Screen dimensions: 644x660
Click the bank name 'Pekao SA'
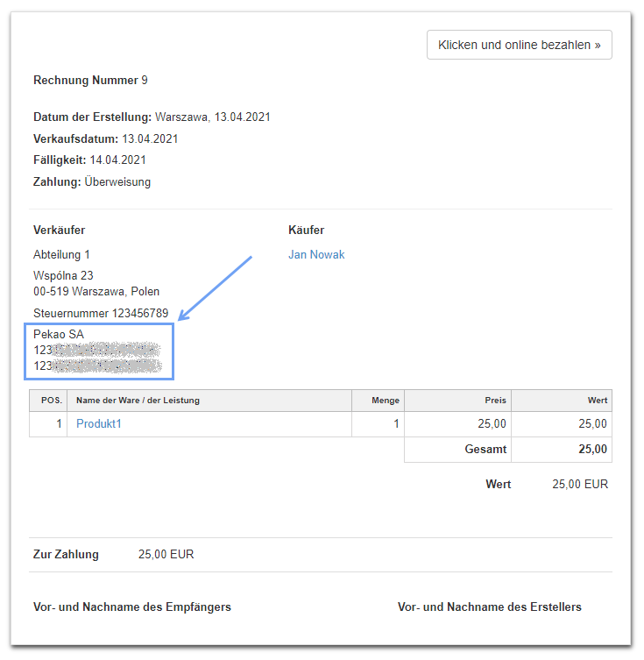(58, 334)
